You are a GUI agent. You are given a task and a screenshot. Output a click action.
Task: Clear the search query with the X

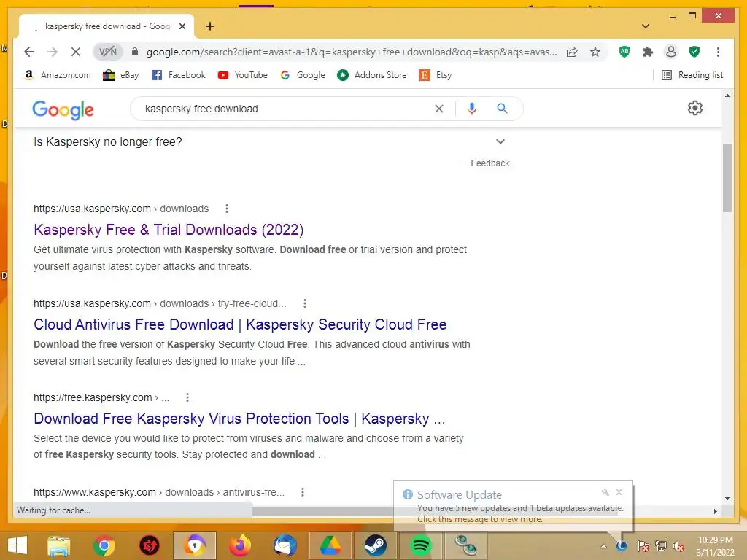point(438,109)
